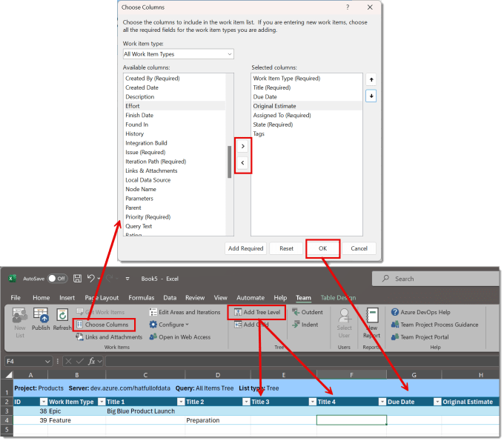504x441 pixels.
Task: Select Original Estimate in Selected columns
Action: (307, 106)
